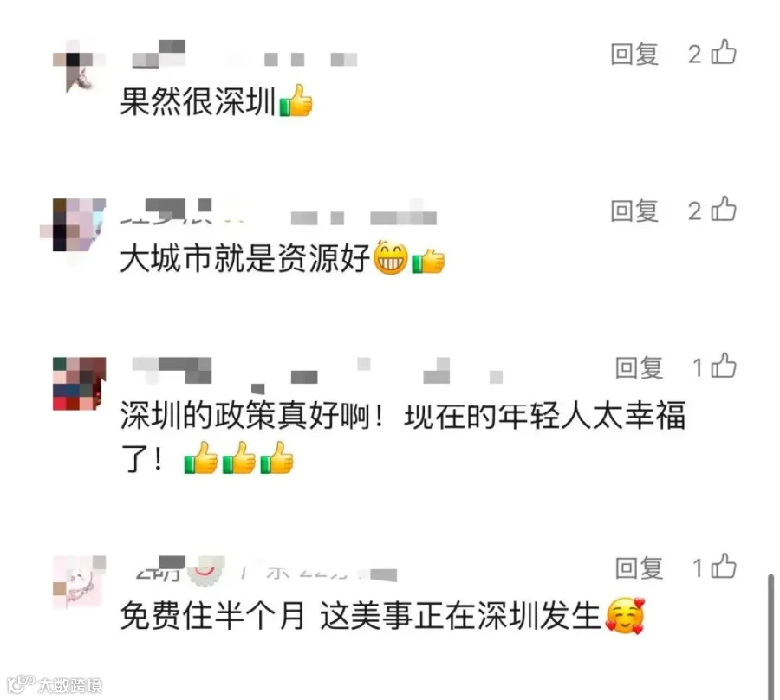Image resolution: width=780 pixels, height=700 pixels.
Task: Click the comment text 大城市就是资源好
Action: tap(245, 258)
